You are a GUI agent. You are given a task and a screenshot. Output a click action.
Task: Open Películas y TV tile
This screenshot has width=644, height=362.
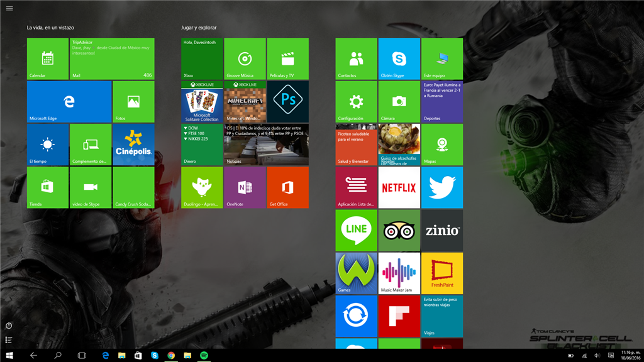coord(288,58)
